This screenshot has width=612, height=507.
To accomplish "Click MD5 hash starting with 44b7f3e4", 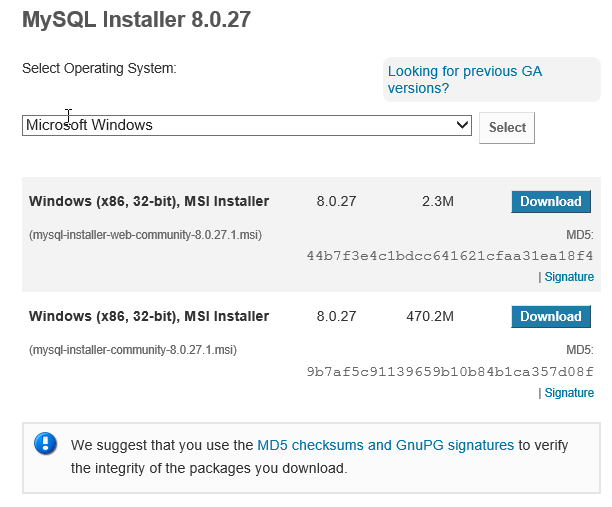I will click(x=450, y=256).
